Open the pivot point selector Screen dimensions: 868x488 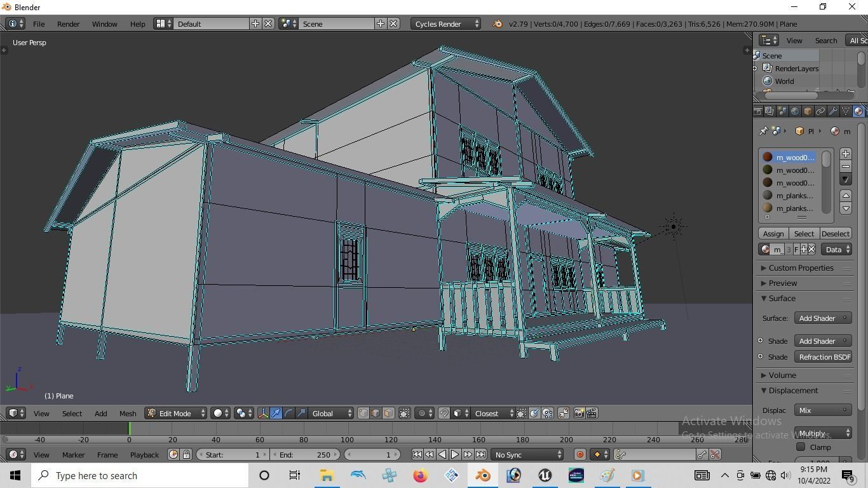click(x=244, y=413)
